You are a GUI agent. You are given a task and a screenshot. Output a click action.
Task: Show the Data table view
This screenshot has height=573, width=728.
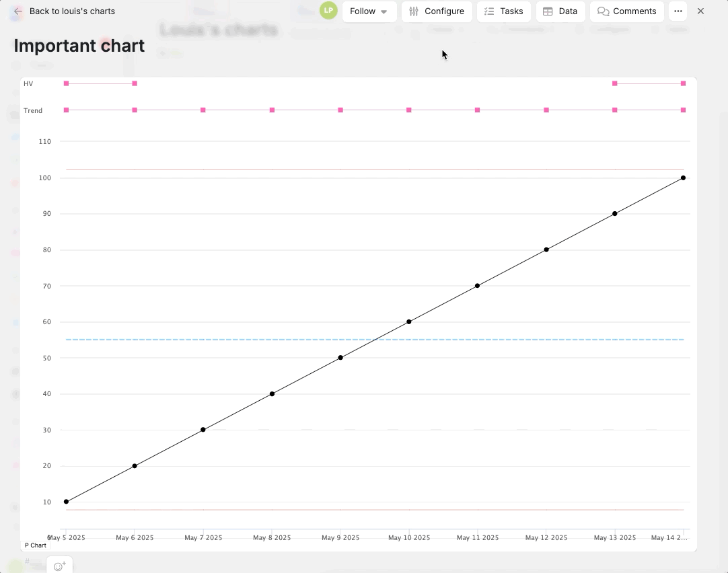coord(560,11)
